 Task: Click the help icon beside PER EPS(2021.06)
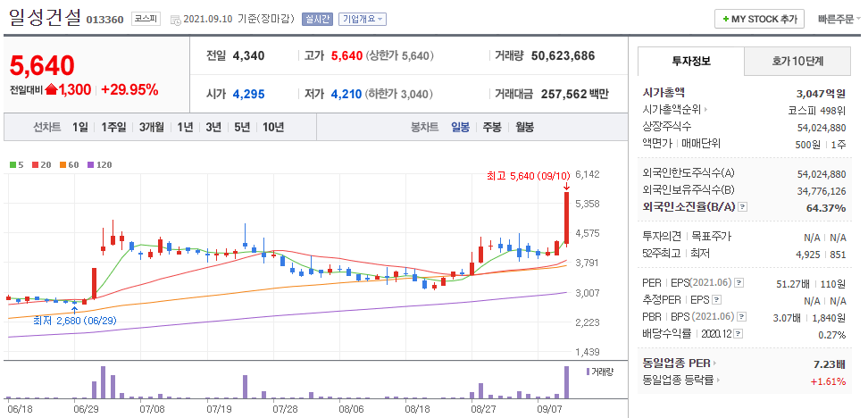pos(739,283)
